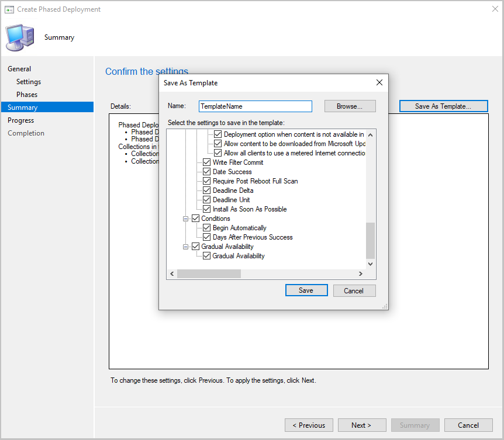Toggle Days After Previous Success checkbox
The image size is (504, 440).
[x=206, y=237]
